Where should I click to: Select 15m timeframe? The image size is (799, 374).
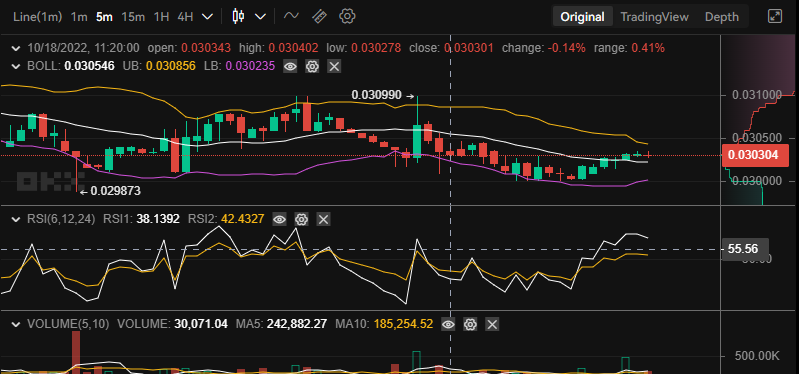pyautogui.click(x=133, y=17)
